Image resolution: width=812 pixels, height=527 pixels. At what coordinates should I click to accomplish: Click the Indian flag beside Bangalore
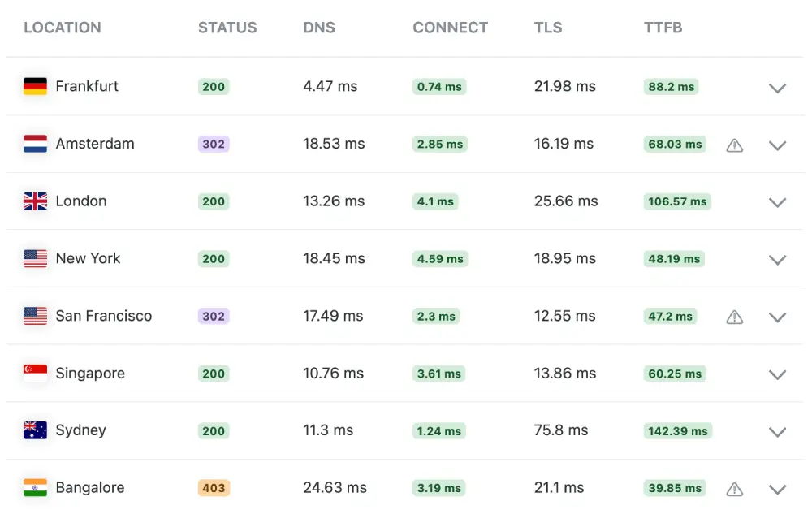tap(35, 488)
